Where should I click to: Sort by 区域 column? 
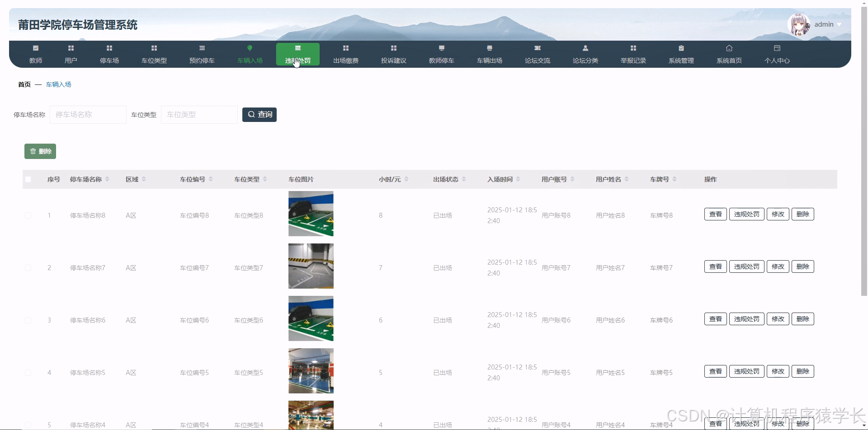point(144,179)
